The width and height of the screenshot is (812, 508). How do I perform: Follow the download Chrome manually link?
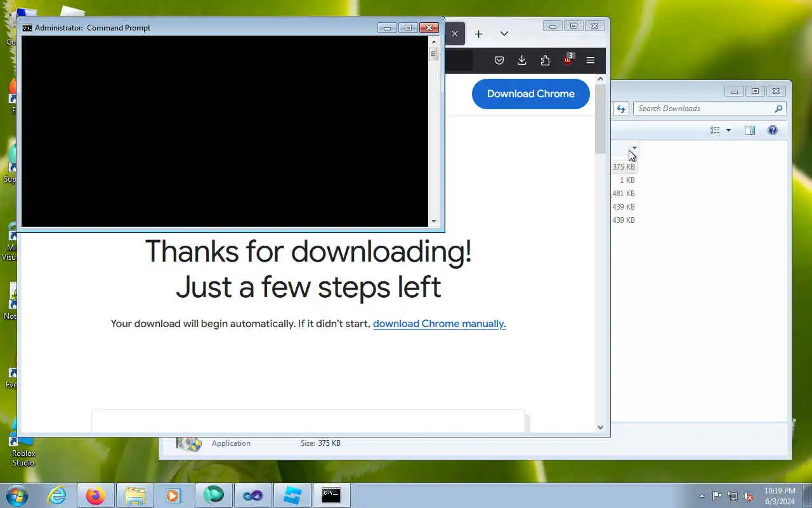(439, 323)
